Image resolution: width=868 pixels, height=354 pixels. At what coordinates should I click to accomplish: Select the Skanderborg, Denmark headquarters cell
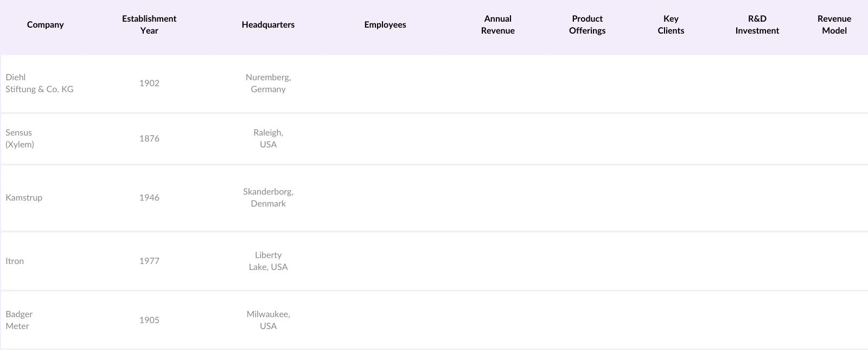point(268,198)
